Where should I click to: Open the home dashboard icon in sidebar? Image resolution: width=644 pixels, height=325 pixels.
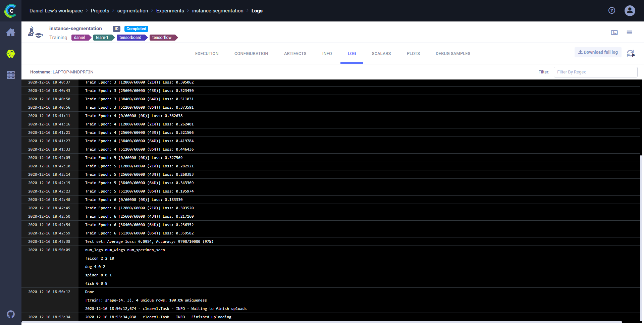click(x=11, y=33)
